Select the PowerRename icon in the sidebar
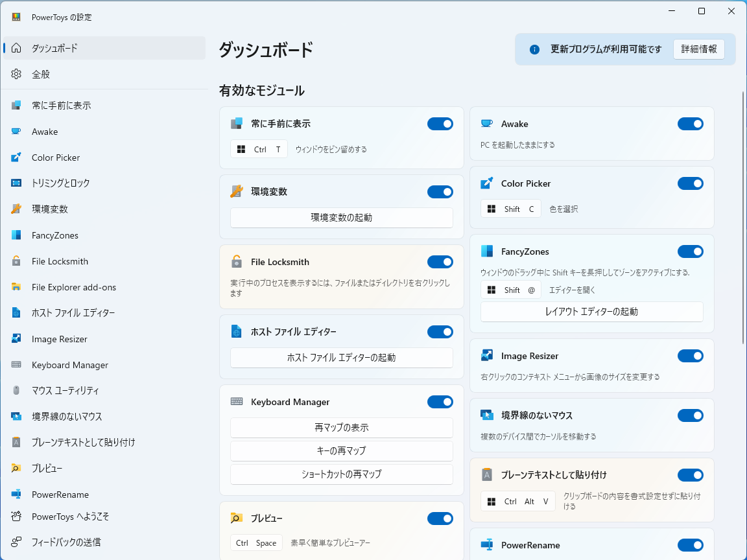Viewport: 747px width, 560px height. click(x=16, y=495)
